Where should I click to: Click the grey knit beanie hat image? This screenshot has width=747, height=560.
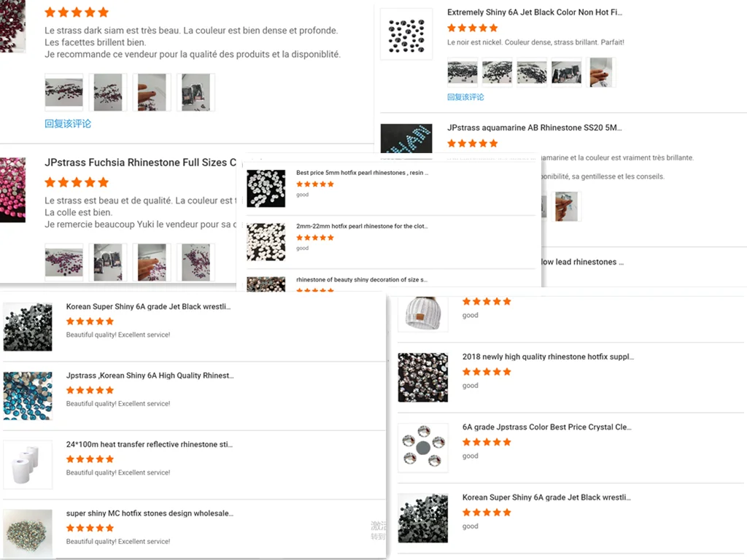422,314
